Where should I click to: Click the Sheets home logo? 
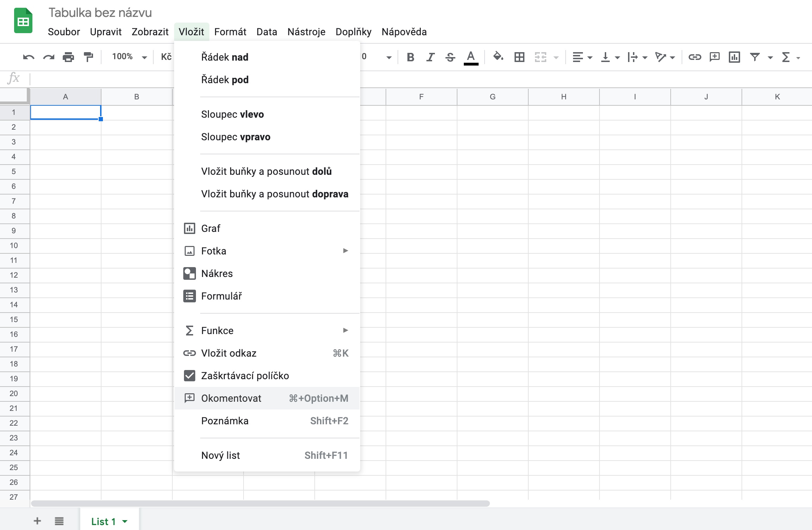(23, 21)
